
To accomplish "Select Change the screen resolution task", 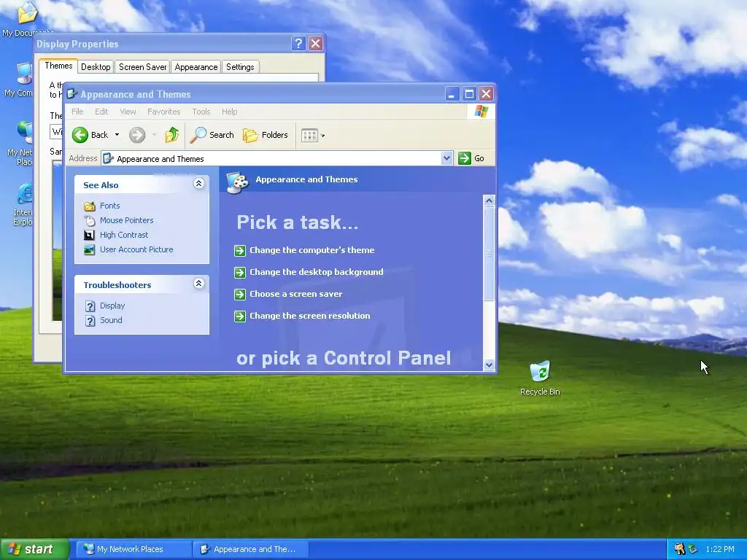I will 309,316.
